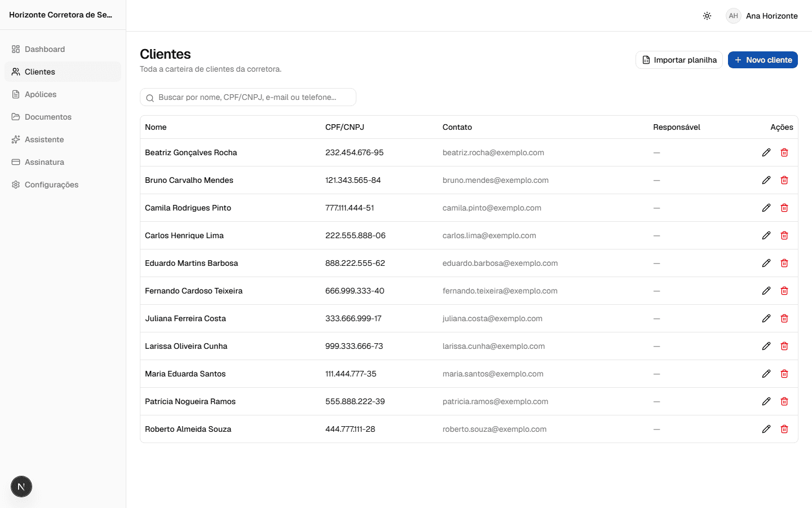
Task: Focus the client search field
Action: pos(248,97)
